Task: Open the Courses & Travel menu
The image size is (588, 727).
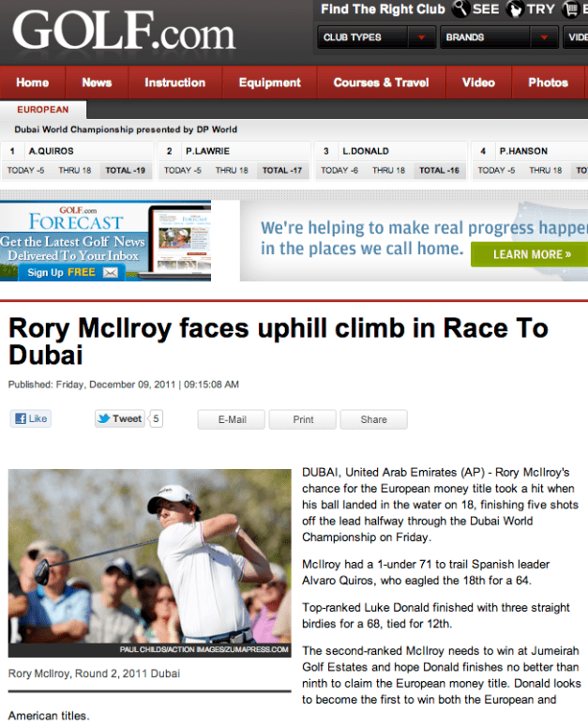Action: 381,83
